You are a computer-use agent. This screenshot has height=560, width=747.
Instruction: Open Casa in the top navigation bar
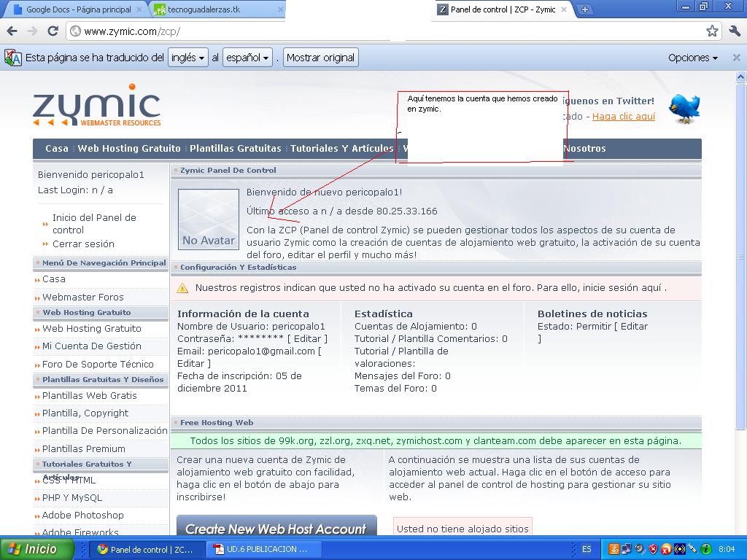(57, 148)
